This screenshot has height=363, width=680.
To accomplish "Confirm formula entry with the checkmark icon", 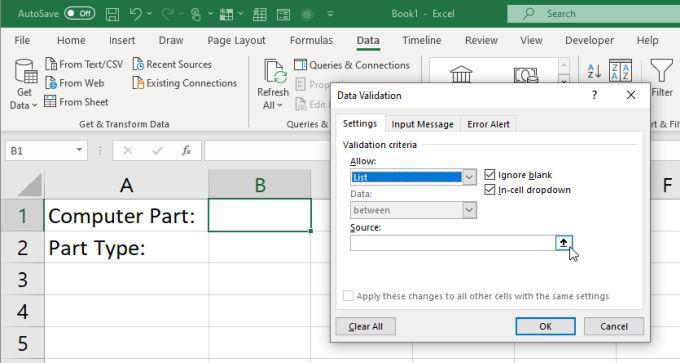I will pos(157,150).
